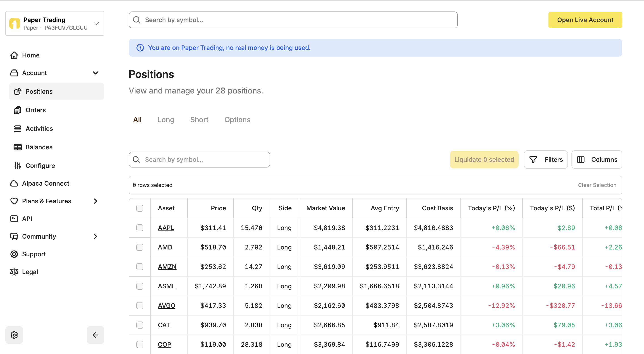This screenshot has height=354, width=644.
Task: Open the Paper Trading account dropdown chevron
Action: point(96,23)
